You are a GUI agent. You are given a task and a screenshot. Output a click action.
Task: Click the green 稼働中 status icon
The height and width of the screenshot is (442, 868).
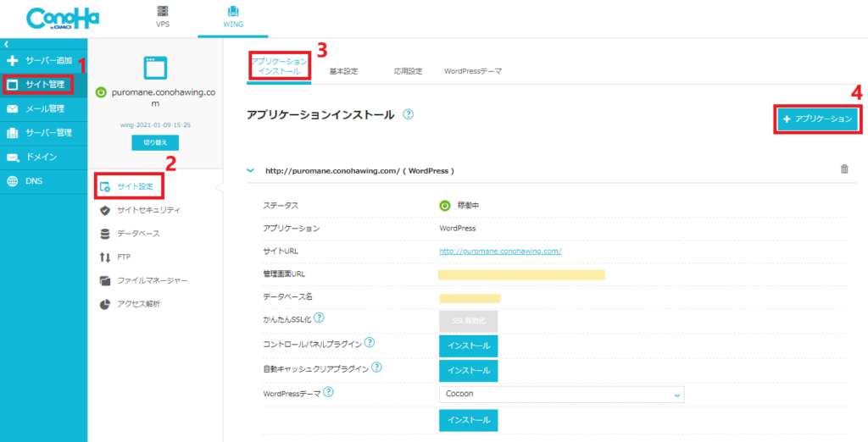444,206
